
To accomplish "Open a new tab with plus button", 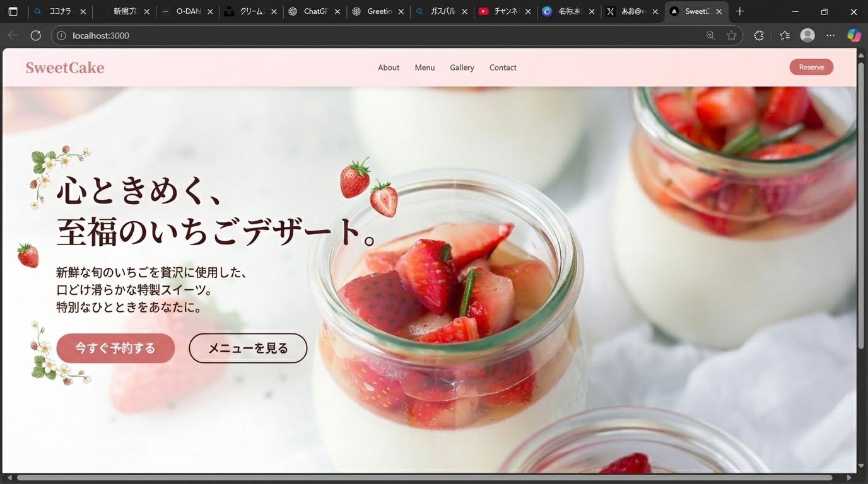I will 740,11.
